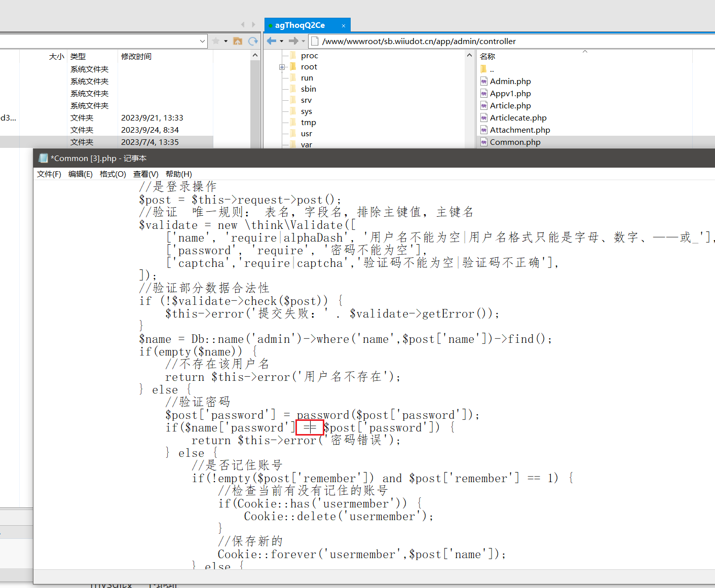Viewport: 715px width, 588px height.
Task: Click the tmp folder icon
Action: [293, 122]
